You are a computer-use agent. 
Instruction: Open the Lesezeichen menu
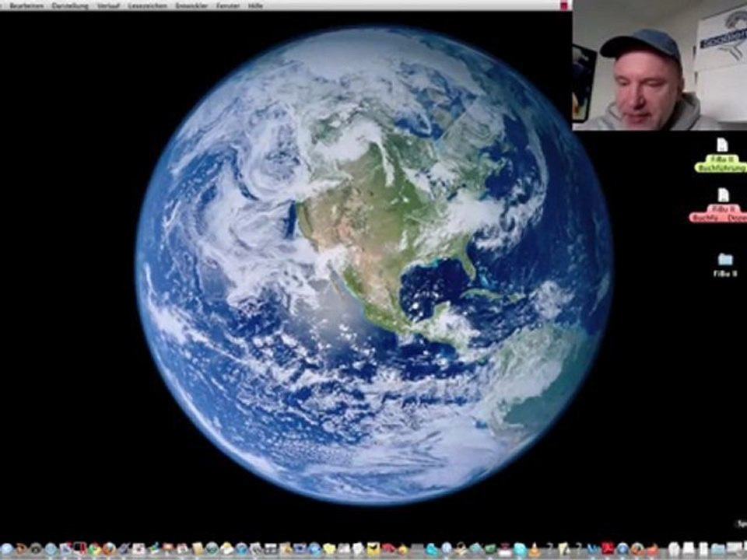pyautogui.click(x=148, y=5)
